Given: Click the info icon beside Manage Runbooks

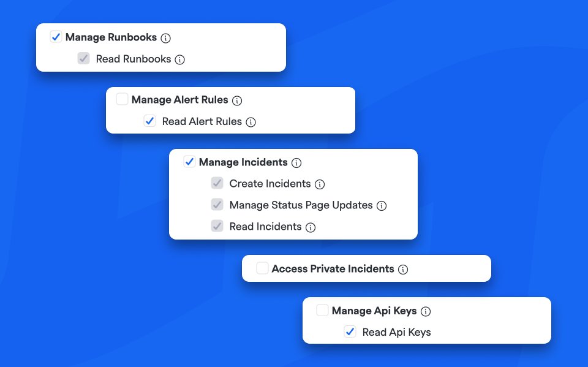Looking at the screenshot, I should [165, 37].
